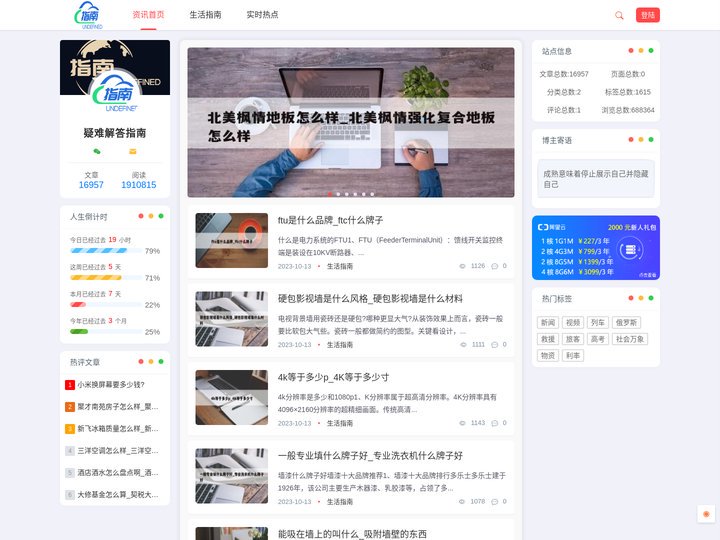Click 文章总数:16957 in site info
Screen dimensions: 720x540
pos(564,74)
